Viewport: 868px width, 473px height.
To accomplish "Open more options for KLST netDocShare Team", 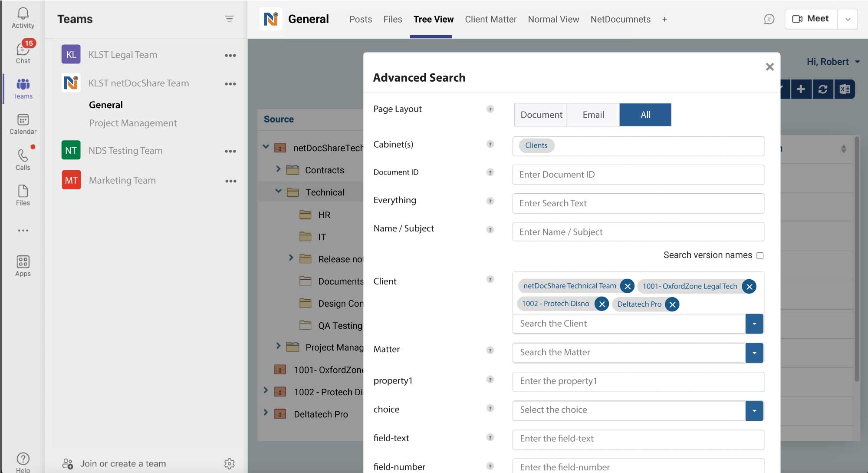I will [230, 83].
